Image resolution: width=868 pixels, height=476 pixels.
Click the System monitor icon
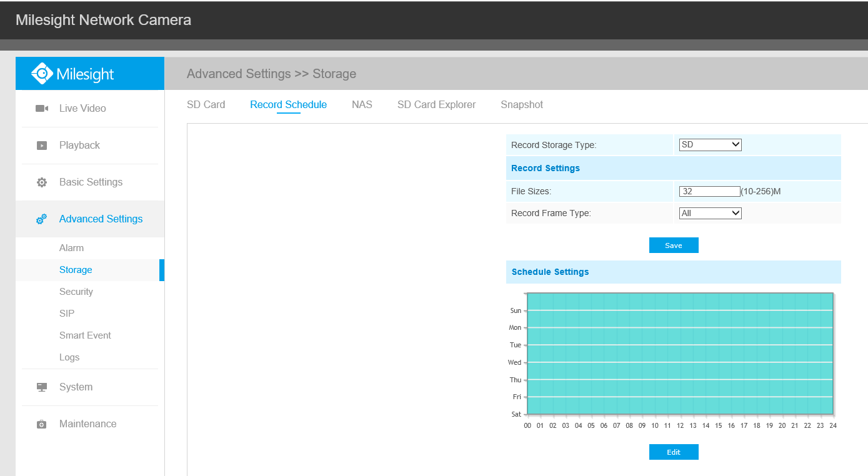[x=42, y=387]
